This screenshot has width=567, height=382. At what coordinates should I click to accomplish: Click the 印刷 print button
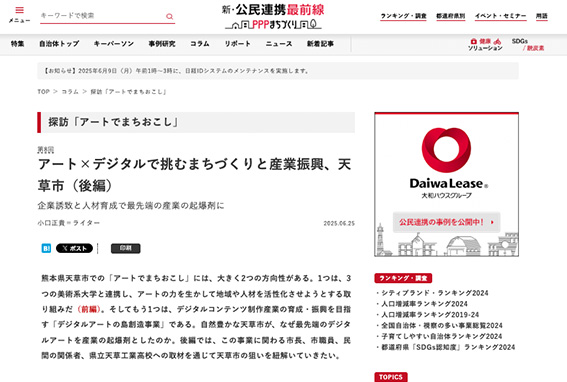pyautogui.click(x=125, y=248)
